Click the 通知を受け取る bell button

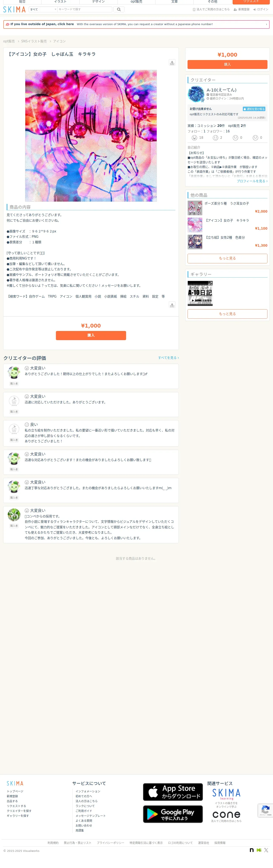click(254, 109)
